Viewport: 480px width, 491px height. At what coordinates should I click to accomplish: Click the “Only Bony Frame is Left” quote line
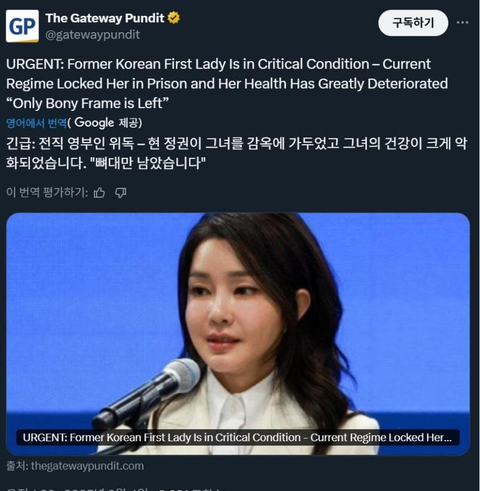87,103
